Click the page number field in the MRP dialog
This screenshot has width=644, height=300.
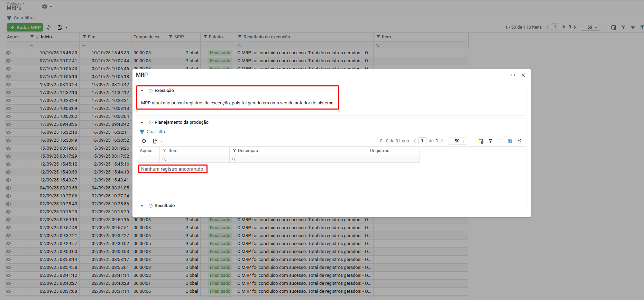point(422,141)
